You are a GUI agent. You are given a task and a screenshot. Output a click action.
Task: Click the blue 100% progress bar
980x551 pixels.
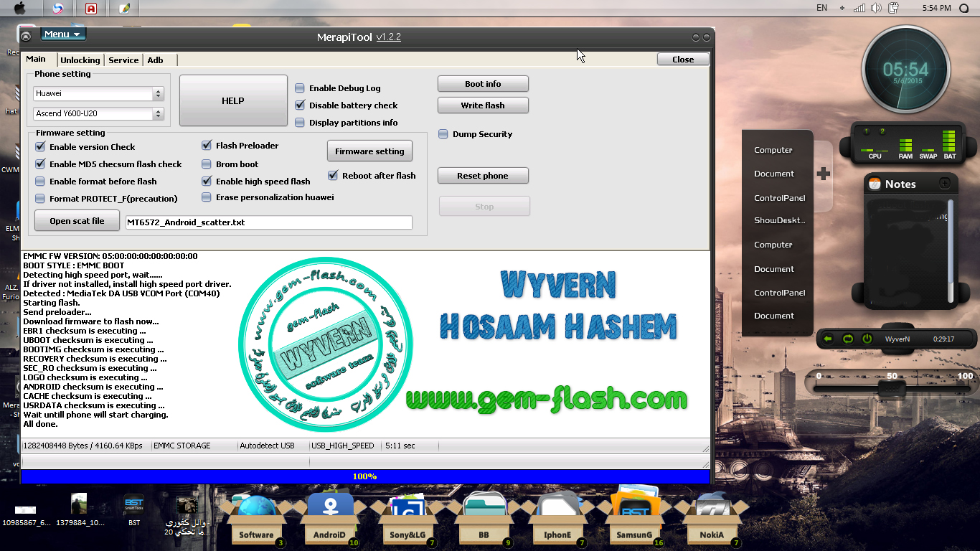point(365,476)
